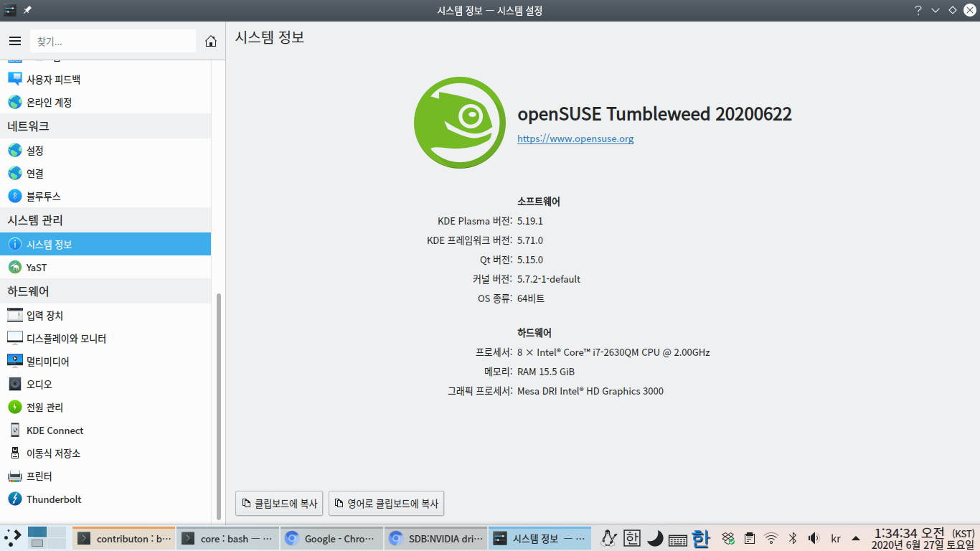Open the 연결 network connections entry
Viewport: 980px width, 551px height.
[105, 174]
